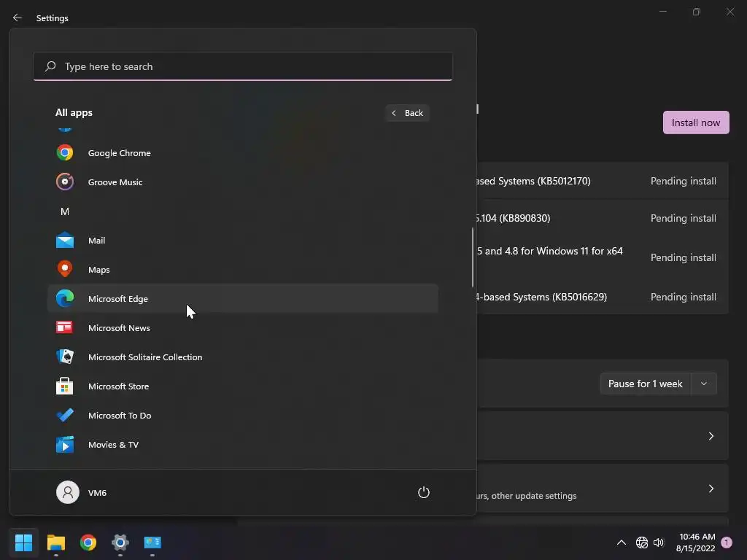The height and width of the screenshot is (560, 747).
Task: Click the Settings back arrow
Action: [18, 17]
